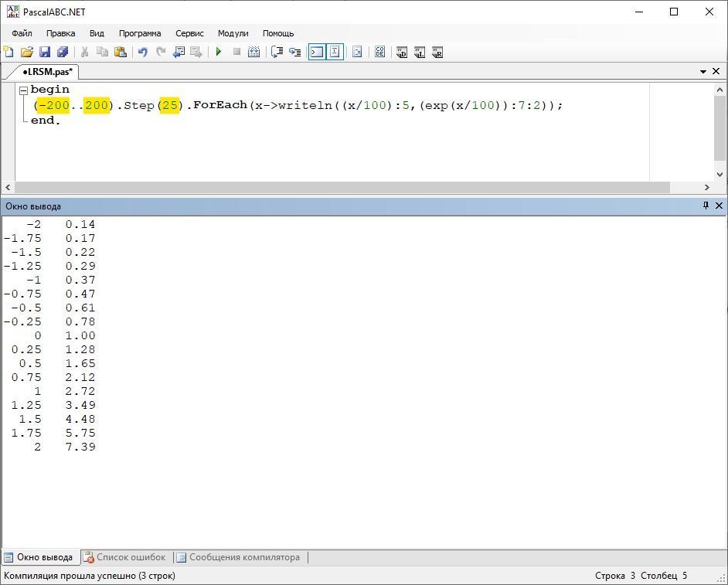Click the ForEach keyword in code
The width and height of the screenshot is (728, 585).
point(220,105)
